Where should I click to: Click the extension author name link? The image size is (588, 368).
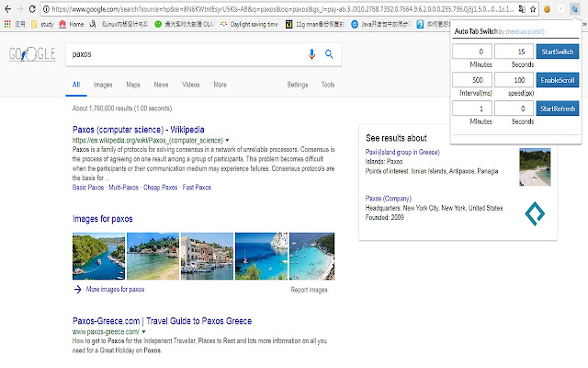525,31
